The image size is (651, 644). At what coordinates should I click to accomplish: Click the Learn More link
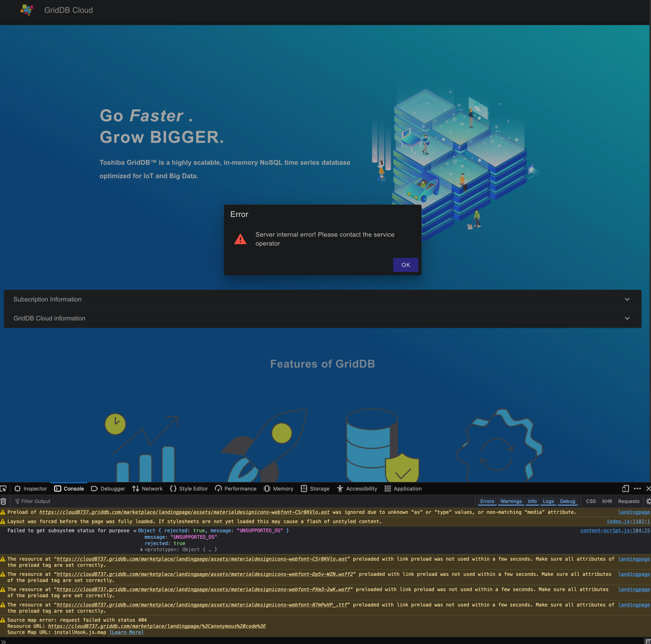(x=126, y=632)
